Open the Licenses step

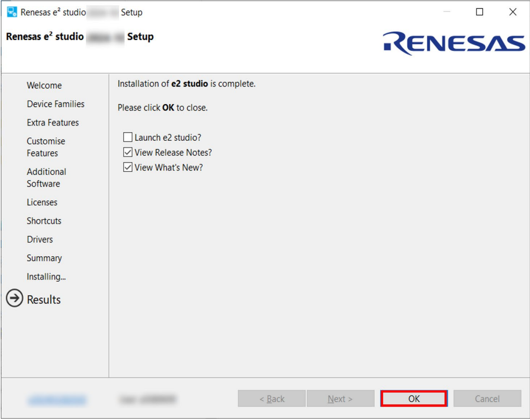click(42, 202)
